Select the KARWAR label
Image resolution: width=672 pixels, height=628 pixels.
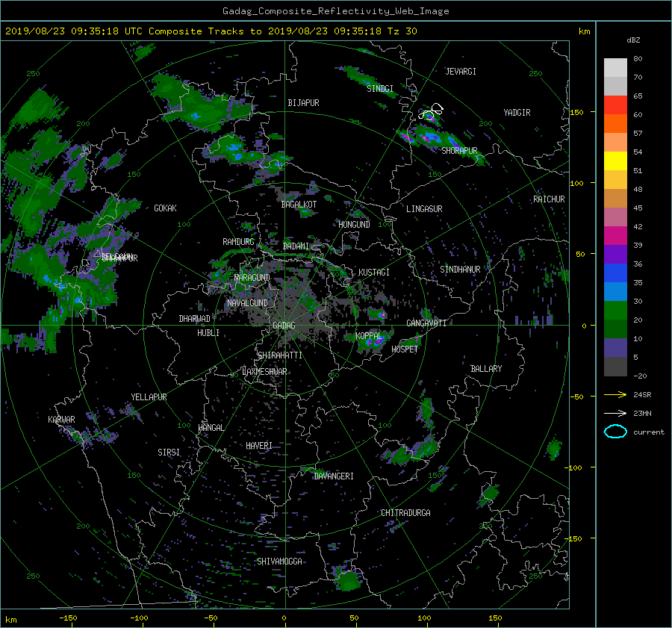[x=61, y=420]
